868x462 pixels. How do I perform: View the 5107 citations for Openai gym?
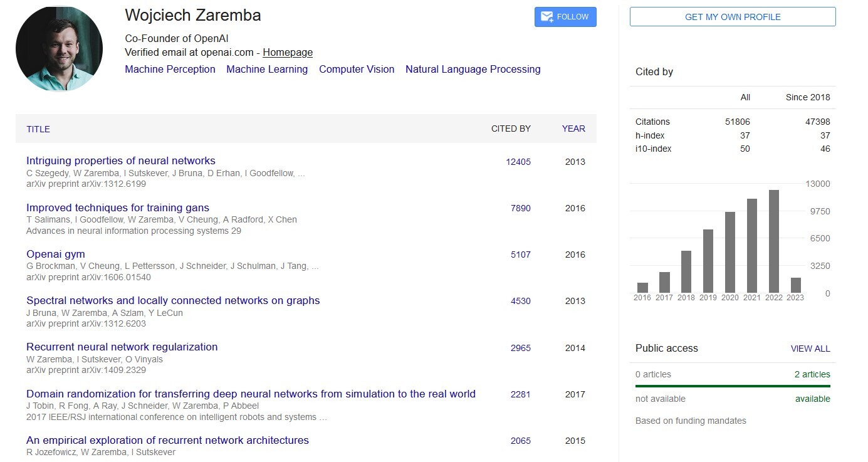coord(520,255)
